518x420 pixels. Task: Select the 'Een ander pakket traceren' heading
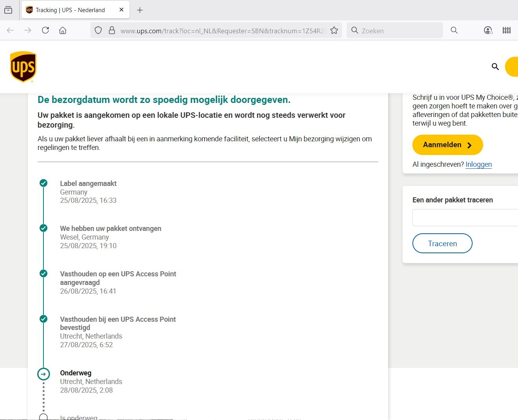(x=453, y=200)
